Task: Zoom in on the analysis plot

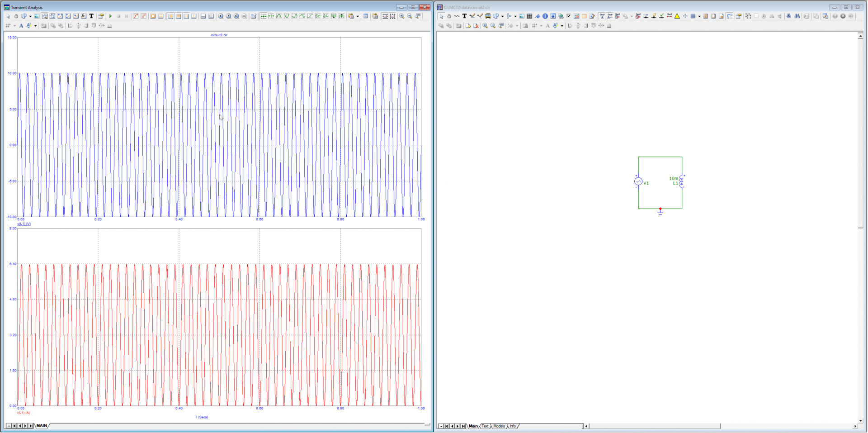Action: pyautogui.click(x=401, y=16)
